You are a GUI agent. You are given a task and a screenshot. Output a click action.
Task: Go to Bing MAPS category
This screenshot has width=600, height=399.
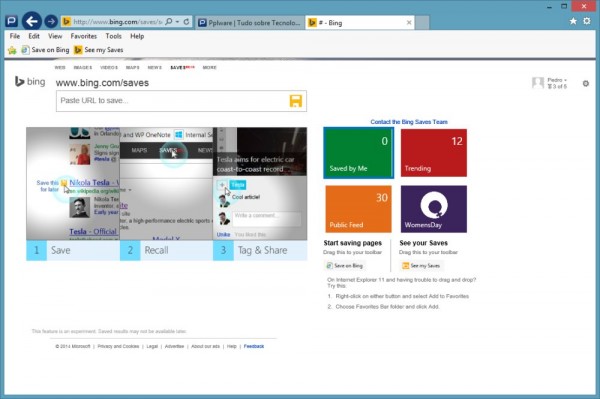tap(132, 67)
